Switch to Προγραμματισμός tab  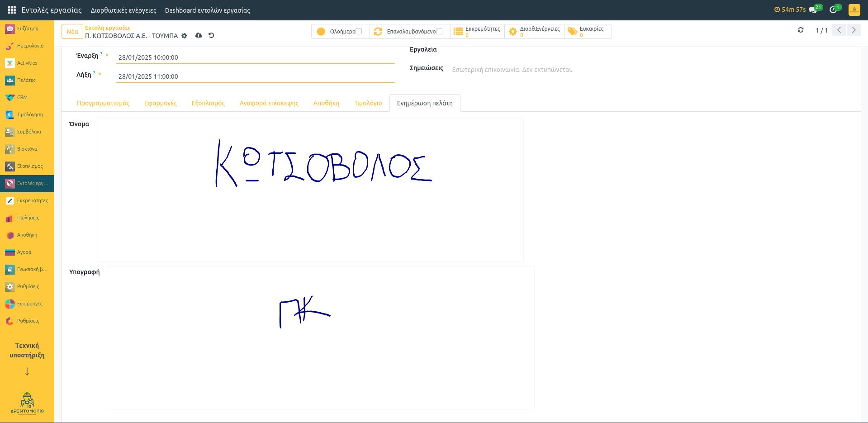(103, 103)
